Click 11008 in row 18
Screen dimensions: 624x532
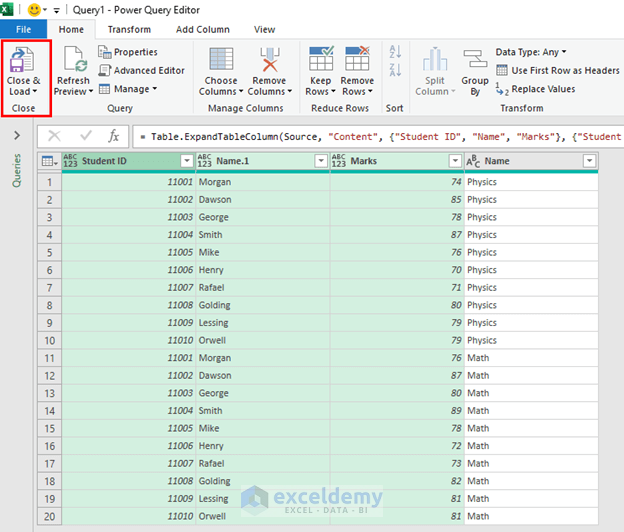[129, 481]
